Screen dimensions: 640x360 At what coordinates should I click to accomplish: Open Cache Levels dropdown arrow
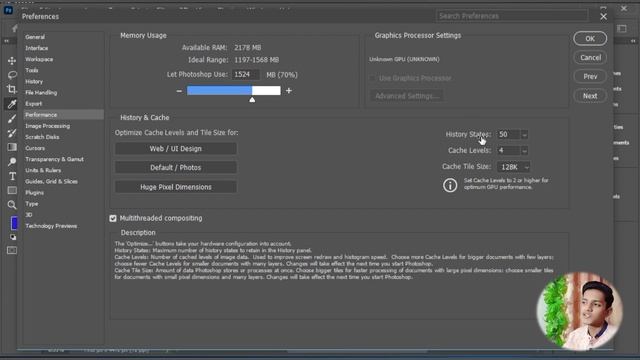pyautogui.click(x=524, y=151)
